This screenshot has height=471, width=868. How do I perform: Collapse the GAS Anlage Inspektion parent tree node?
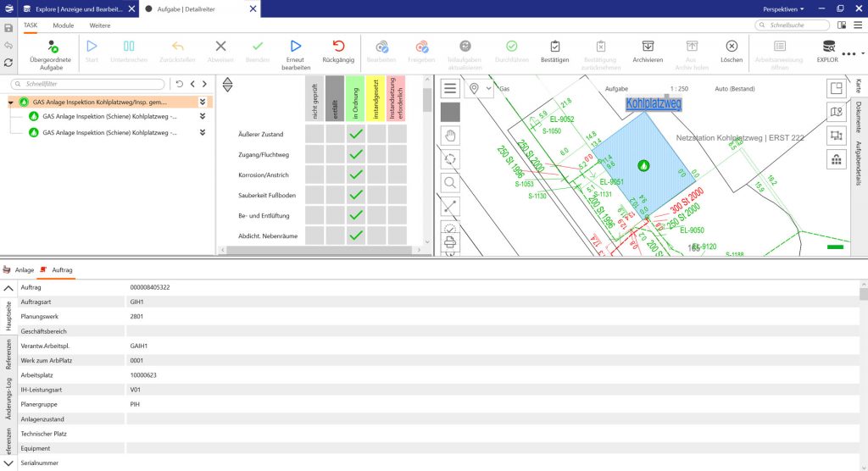(11, 102)
